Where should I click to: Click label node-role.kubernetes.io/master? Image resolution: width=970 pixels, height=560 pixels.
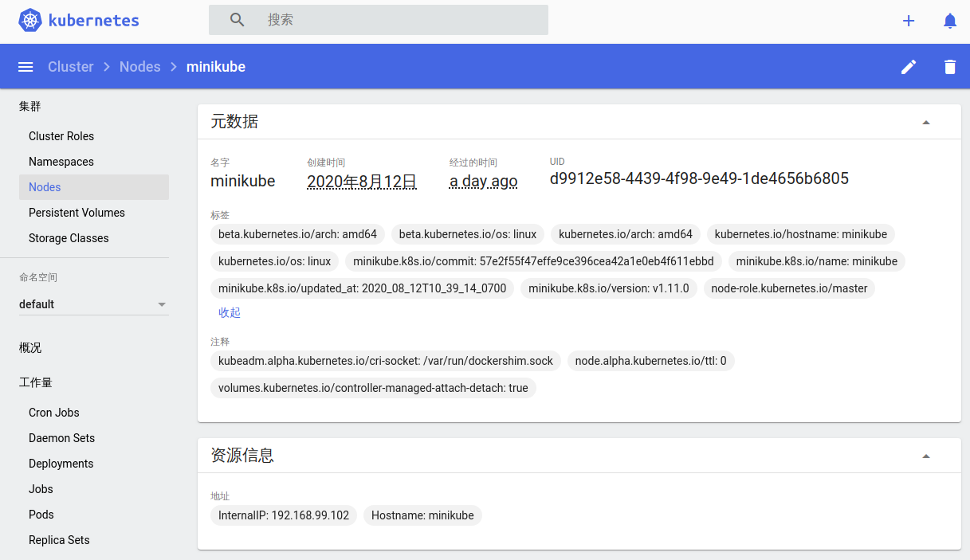pyautogui.click(x=789, y=288)
